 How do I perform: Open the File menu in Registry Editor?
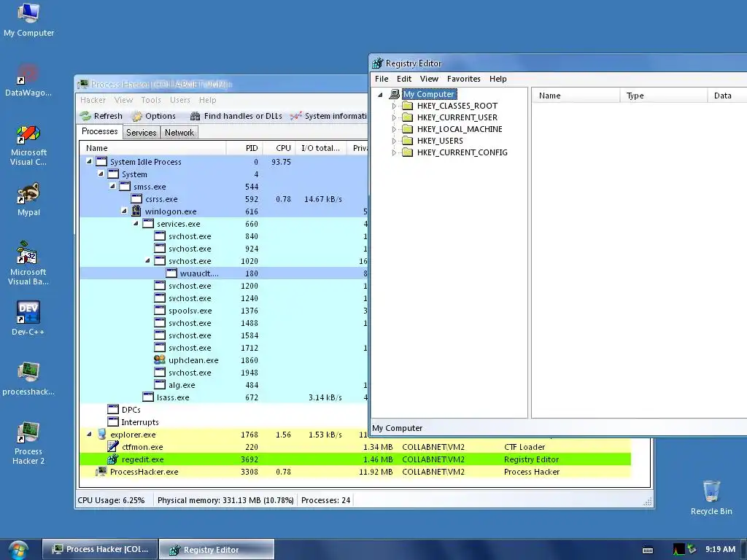382,79
